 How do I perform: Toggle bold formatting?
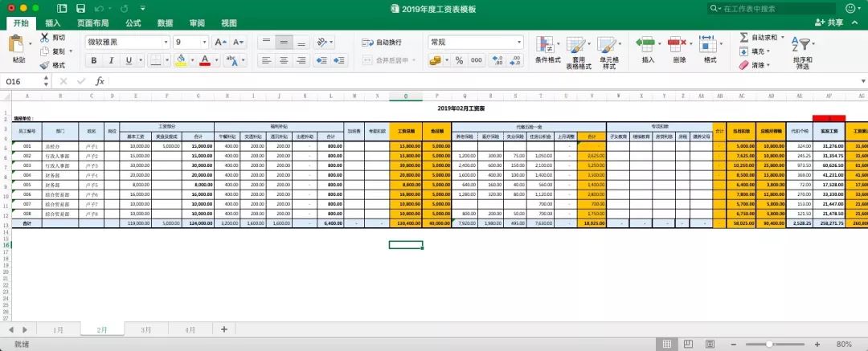pos(94,60)
